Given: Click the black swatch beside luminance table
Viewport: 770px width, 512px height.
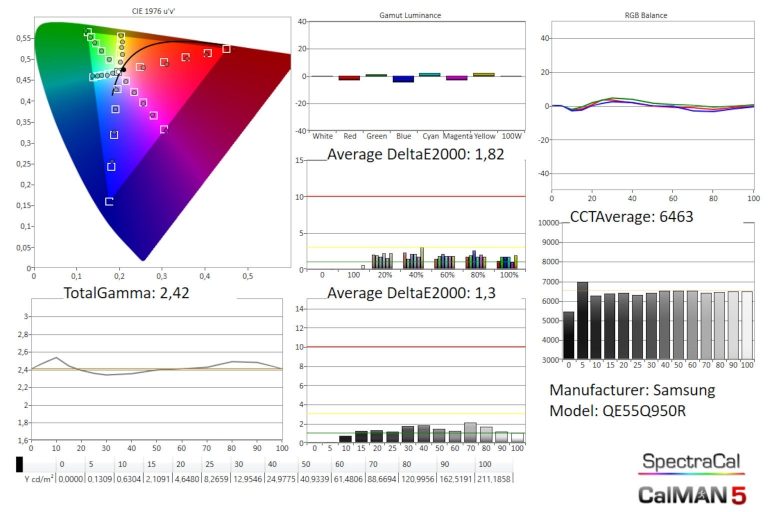Looking at the screenshot, I should coord(19,465).
